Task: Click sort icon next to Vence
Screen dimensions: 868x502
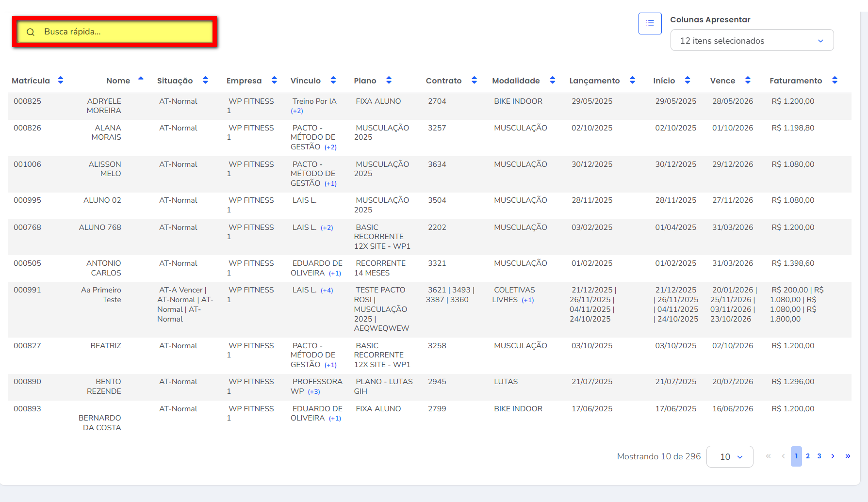Action: click(748, 81)
